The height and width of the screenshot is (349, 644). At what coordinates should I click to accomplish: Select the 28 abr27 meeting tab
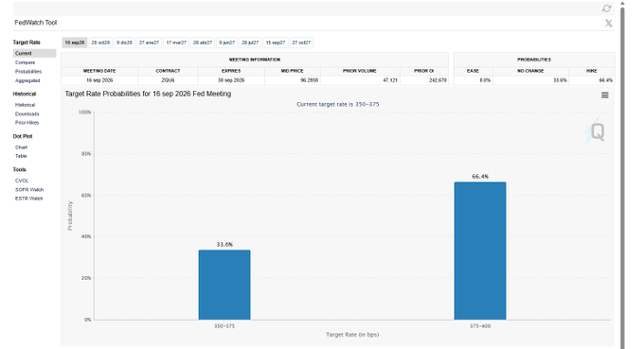[203, 43]
